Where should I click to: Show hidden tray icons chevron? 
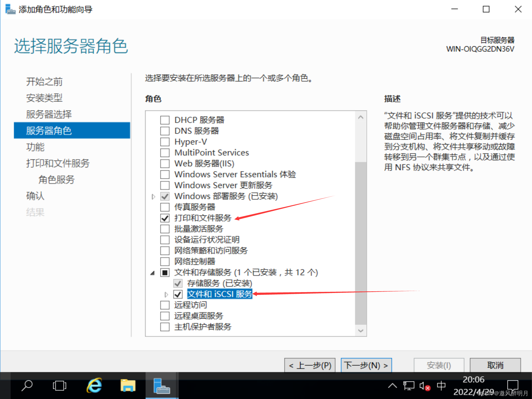(x=392, y=385)
